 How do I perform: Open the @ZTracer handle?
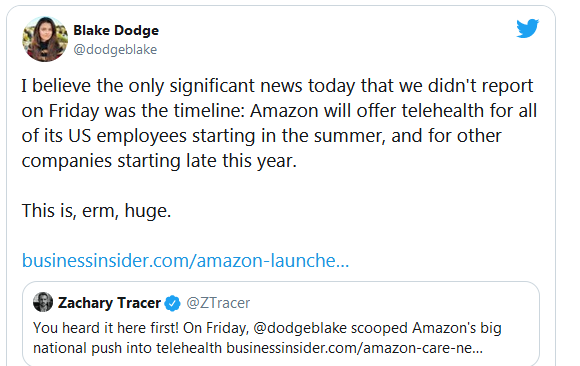click(x=218, y=303)
